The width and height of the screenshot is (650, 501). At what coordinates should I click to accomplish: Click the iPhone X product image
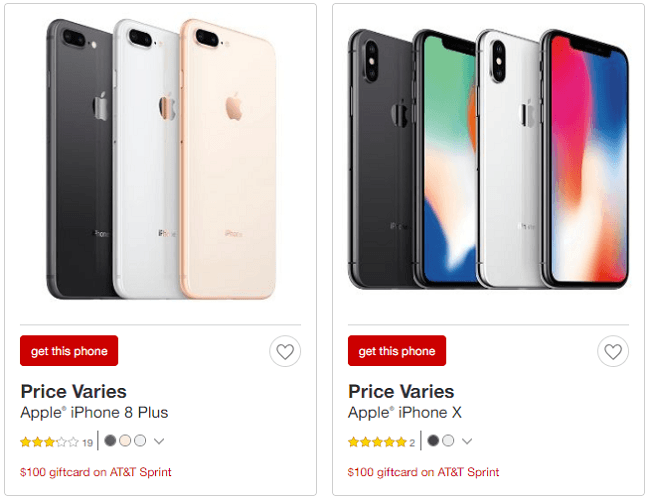coord(488,159)
